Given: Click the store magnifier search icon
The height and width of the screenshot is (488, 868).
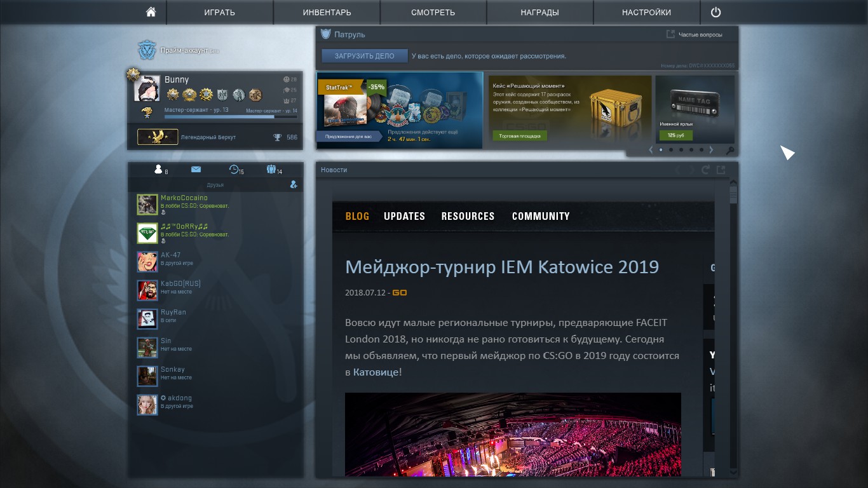Looking at the screenshot, I should pyautogui.click(x=730, y=151).
